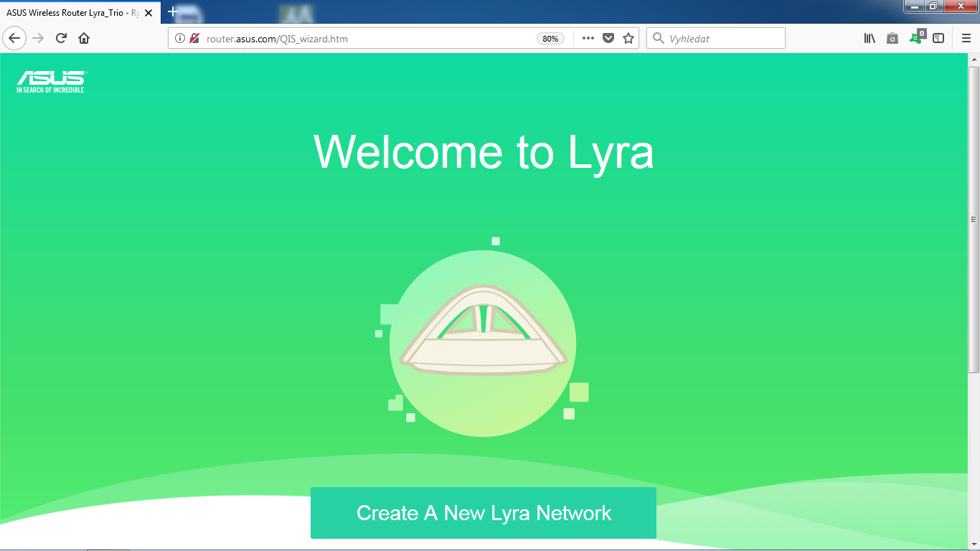Bookmark this page with the star icon
Viewport: 980px width, 551px height.
628,38
